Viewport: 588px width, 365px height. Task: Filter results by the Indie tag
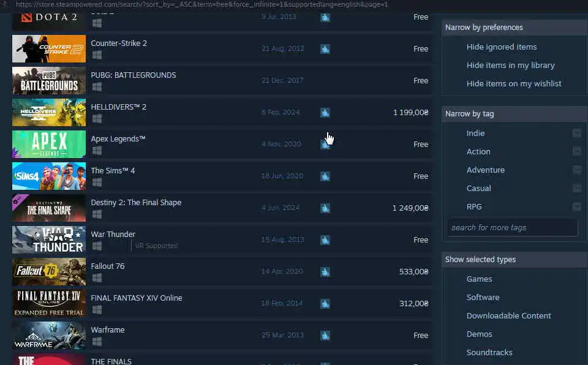coord(475,133)
